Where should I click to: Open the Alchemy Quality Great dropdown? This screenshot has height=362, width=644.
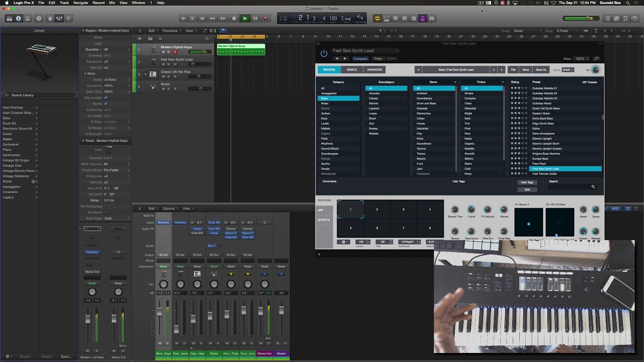tap(568, 70)
